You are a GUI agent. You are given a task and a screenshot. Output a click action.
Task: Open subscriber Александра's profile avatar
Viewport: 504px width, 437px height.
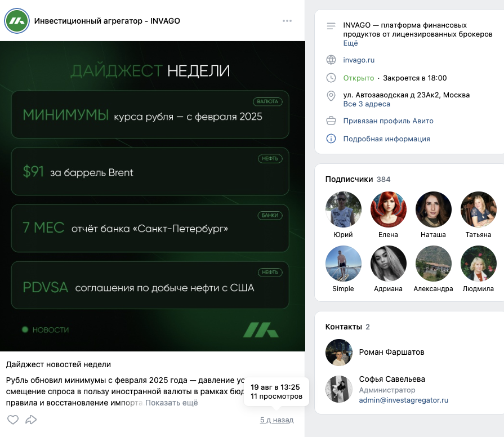[x=433, y=264]
